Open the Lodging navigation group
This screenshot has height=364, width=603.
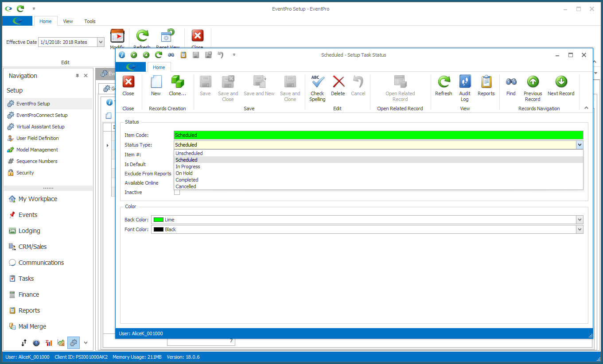coord(48,231)
